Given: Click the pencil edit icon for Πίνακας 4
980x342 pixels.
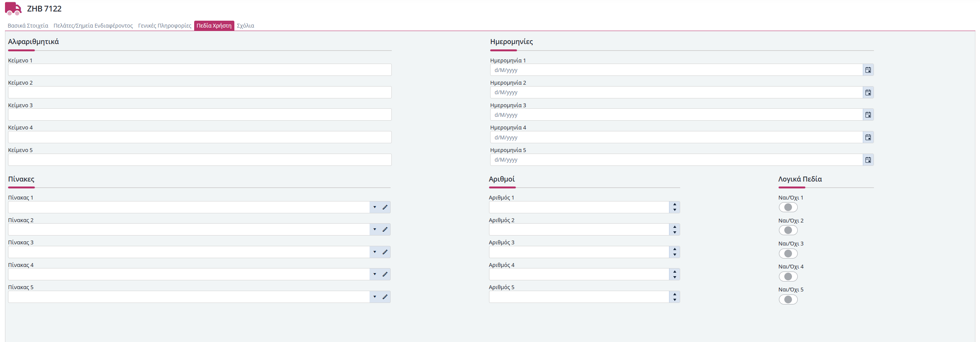Looking at the screenshot, I should click(385, 274).
